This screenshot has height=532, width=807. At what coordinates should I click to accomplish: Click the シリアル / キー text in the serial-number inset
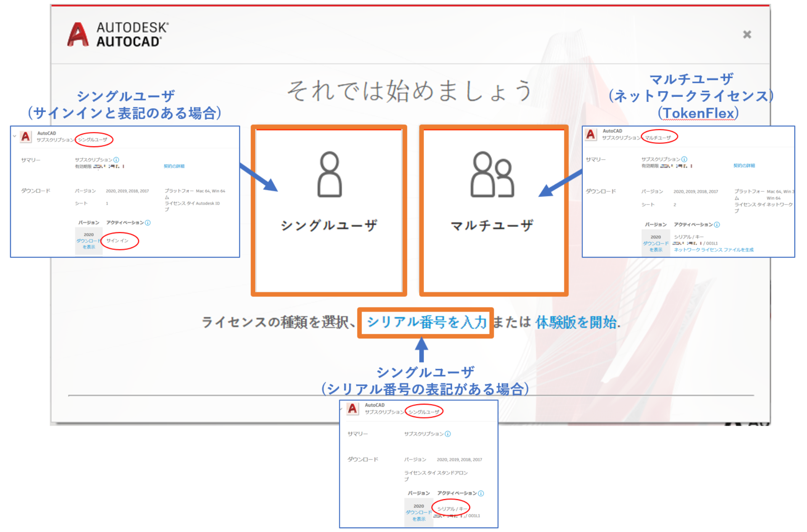click(x=452, y=509)
